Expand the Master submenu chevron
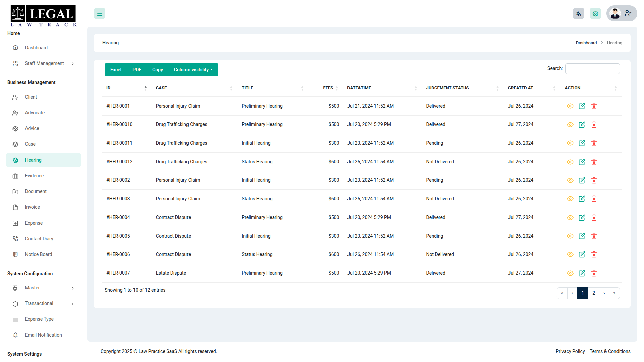Image resolution: width=644 pixels, height=362 pixels. pyautogui.click(x=73, y=288)
